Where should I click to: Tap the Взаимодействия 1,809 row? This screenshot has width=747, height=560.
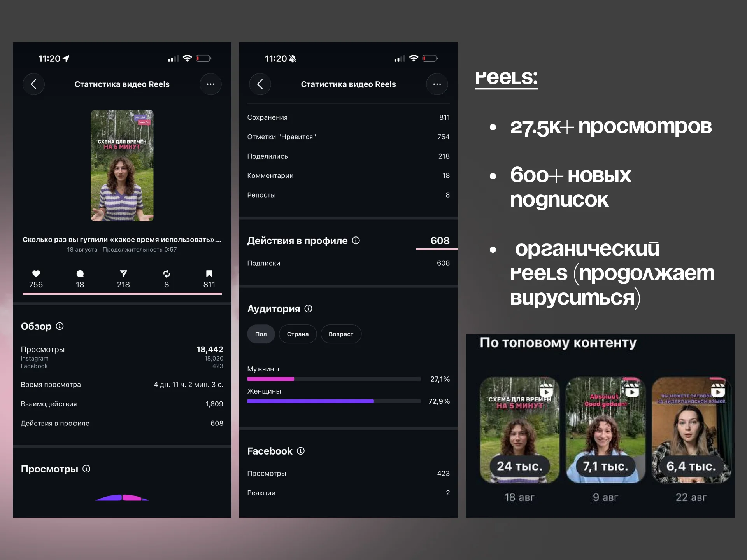click(x=122, y=404)
